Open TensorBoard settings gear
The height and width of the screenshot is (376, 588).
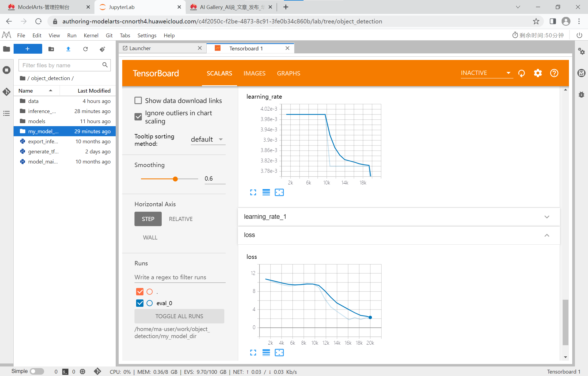coord(538,73)
